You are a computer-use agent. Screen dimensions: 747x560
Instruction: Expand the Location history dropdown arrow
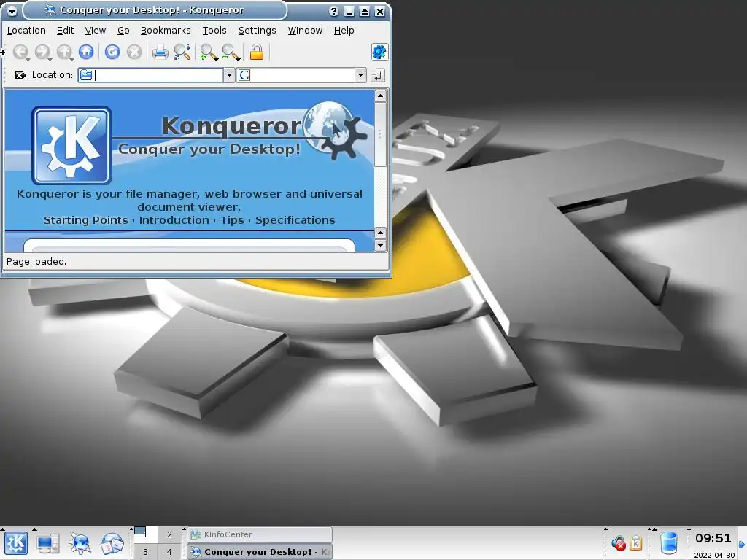229,75
